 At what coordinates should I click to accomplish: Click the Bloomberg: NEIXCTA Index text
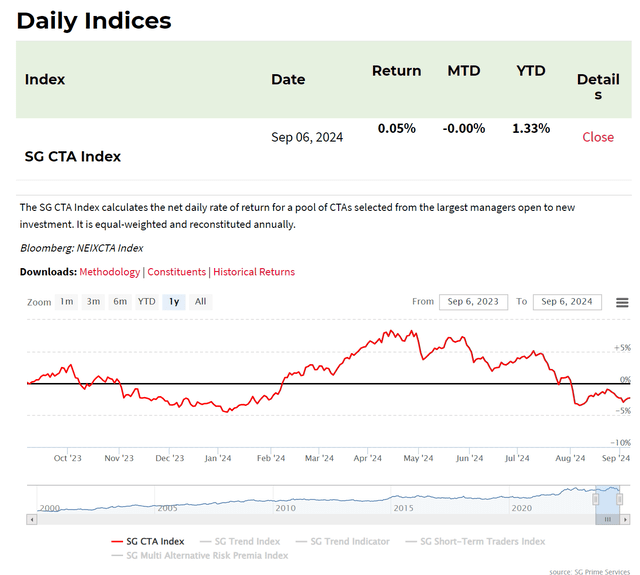pos(82,248)
